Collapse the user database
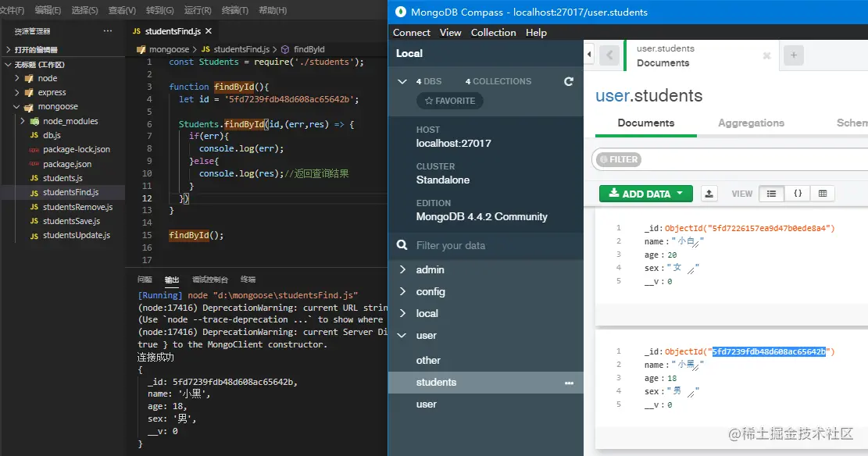868x456 pixels. (x=402, y=335)
